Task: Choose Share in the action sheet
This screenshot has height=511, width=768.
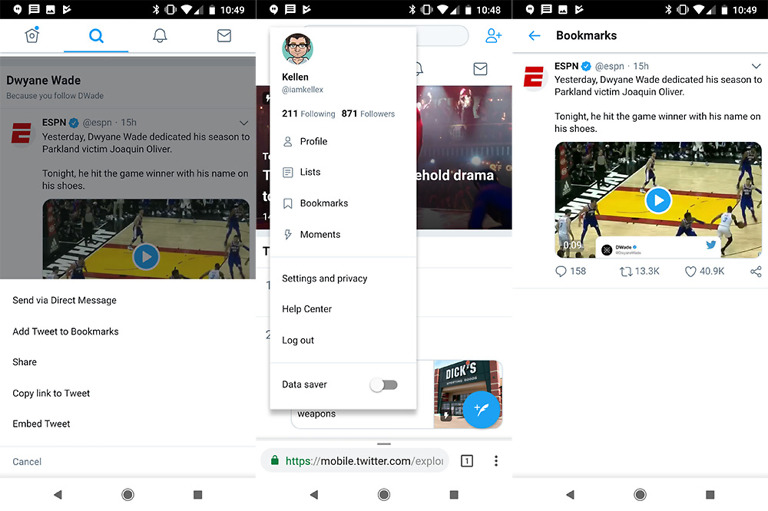Action: [24, 362]
